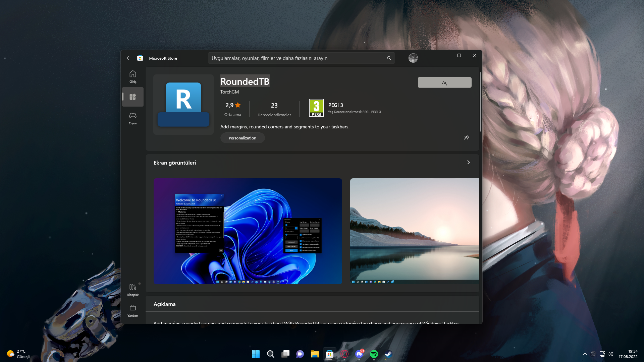Open the Personalization category tag
644x362 pixels.
(x=242, y=138)
